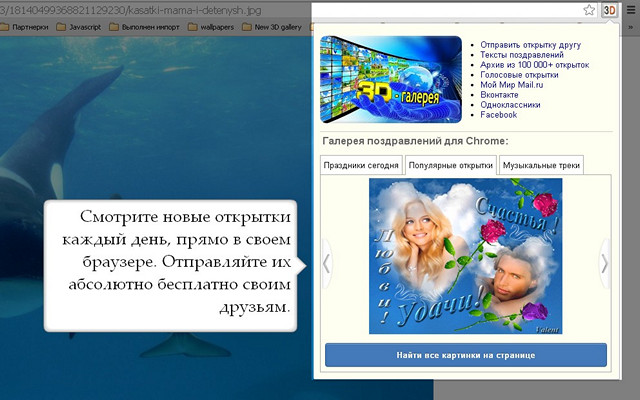Click the Голосовые открытки link

point(519,75)
